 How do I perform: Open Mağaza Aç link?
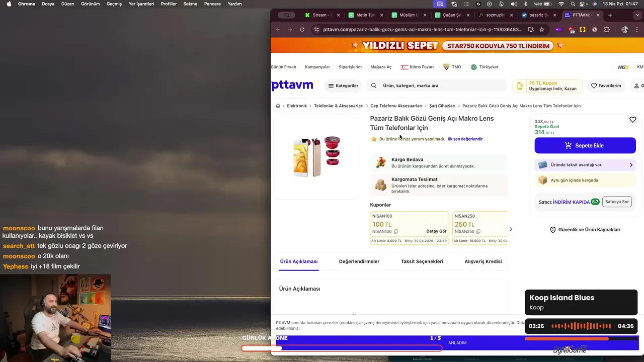coord(381,67)
